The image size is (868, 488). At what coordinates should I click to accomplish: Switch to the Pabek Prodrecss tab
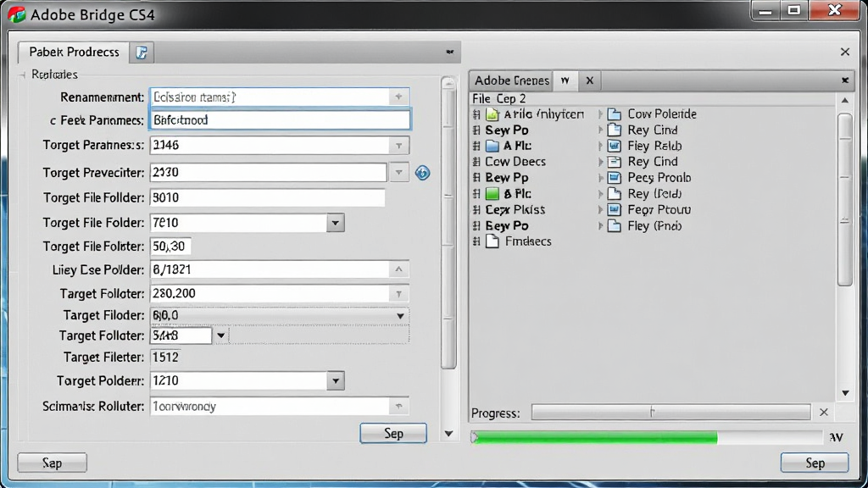point(74,52)
